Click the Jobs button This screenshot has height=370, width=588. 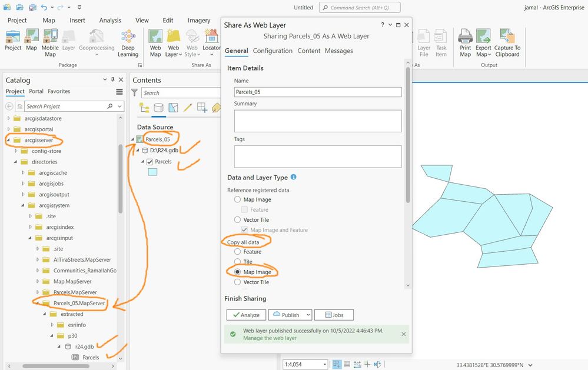[x=334, y=315]
